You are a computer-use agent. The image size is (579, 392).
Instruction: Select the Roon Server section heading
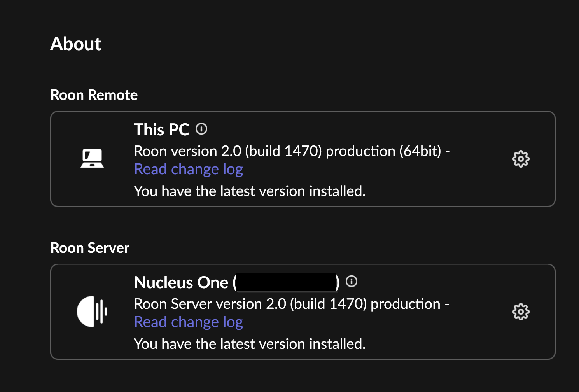(x=90, y=248)
